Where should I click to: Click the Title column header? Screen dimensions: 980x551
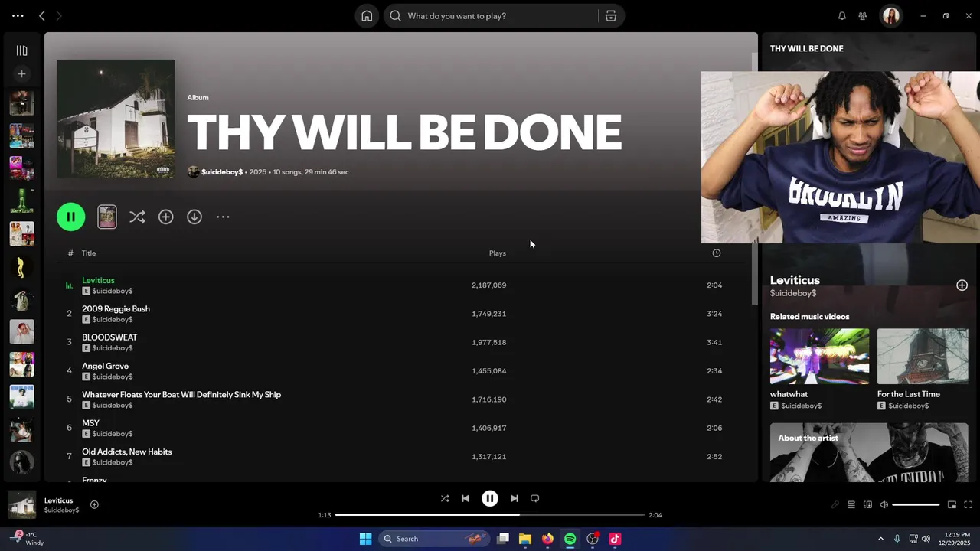[89, 253]
